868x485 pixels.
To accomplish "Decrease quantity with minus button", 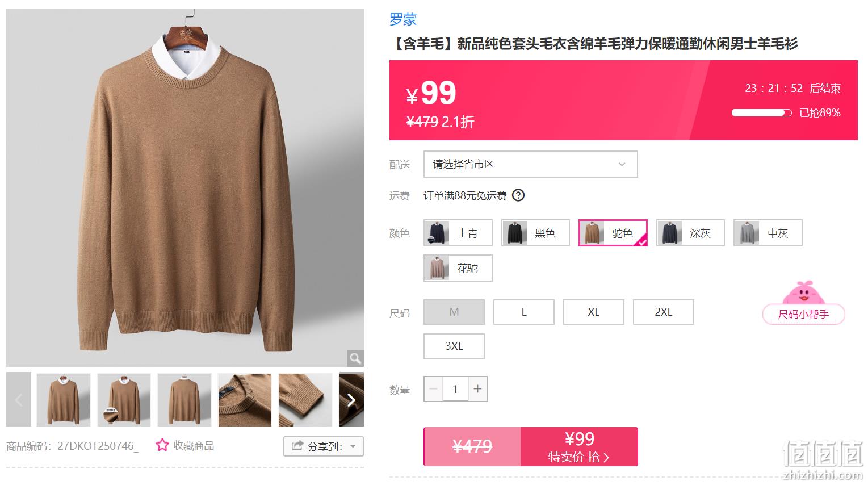I will [x=433, y=389].
